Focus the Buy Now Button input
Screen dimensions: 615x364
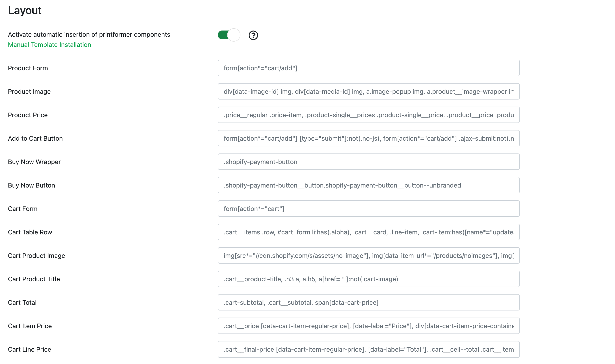[368, 185]
